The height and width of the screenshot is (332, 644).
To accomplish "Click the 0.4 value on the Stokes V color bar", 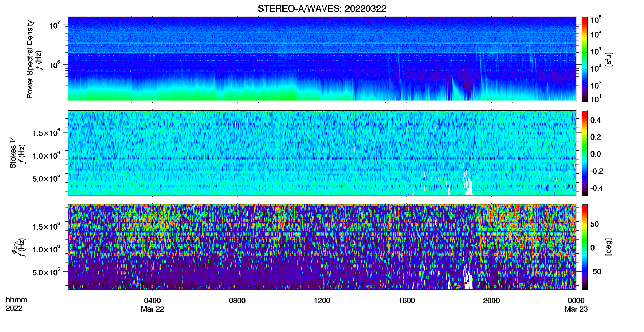I will [595, 120].
